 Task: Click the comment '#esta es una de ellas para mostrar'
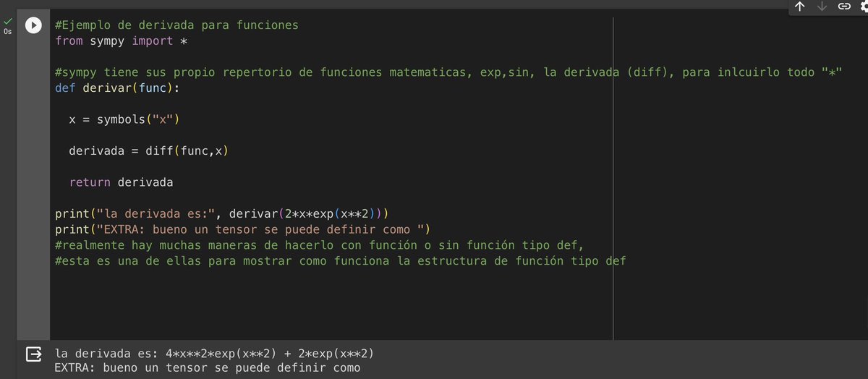(x=341, y=261)
